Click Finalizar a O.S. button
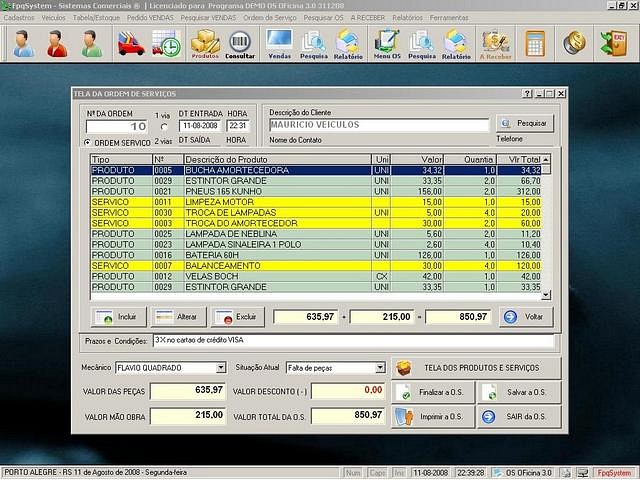The width and height of the screenshot is (640, 480). click(433, 392)
